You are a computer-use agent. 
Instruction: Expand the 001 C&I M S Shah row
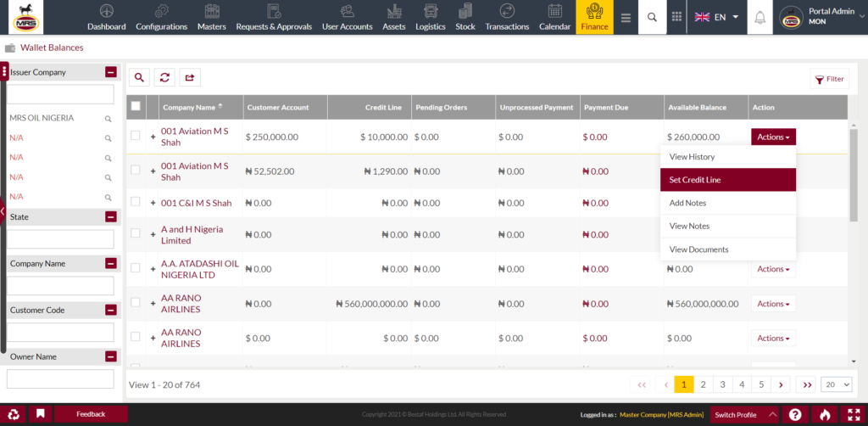tap(153, 204)
